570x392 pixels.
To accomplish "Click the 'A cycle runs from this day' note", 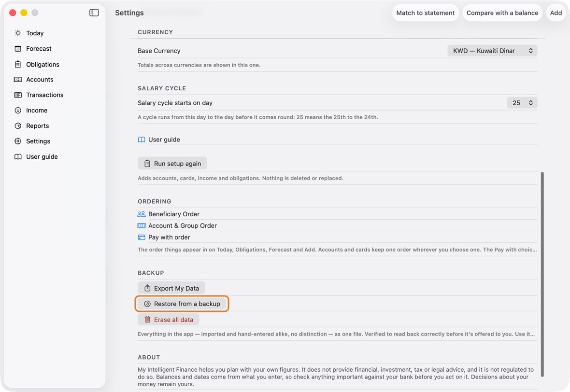I will [x=258, y=117].
